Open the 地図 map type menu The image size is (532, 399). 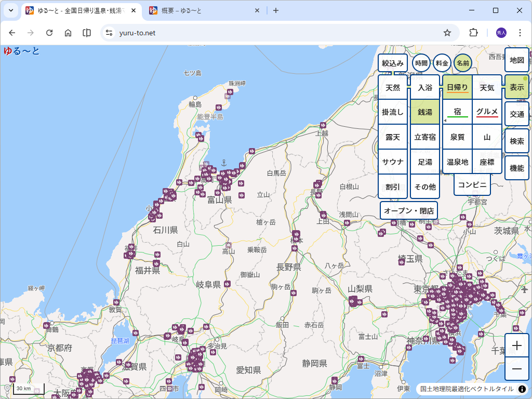(x=516, y=60)
